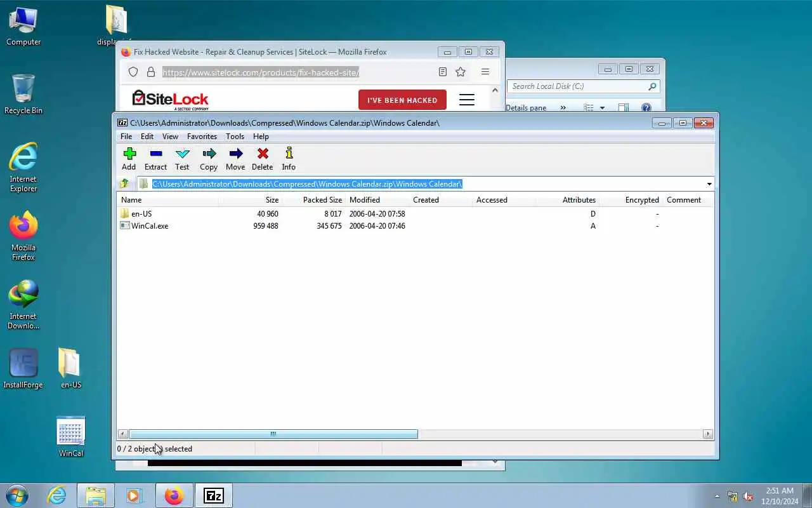Click the Windows Media Player taskbar icon
812x508 pixels.
[134, 495]
